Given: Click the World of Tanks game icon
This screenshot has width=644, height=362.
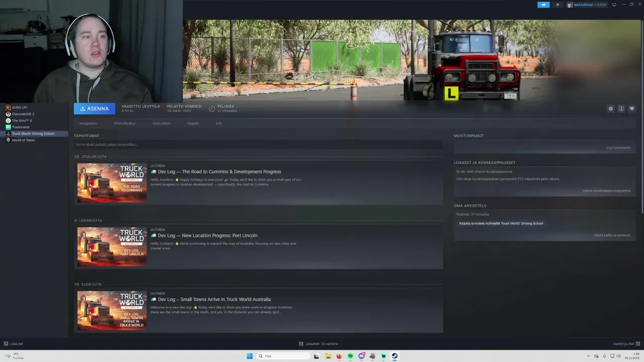Looking at the screenshot, I should (8, 140).
